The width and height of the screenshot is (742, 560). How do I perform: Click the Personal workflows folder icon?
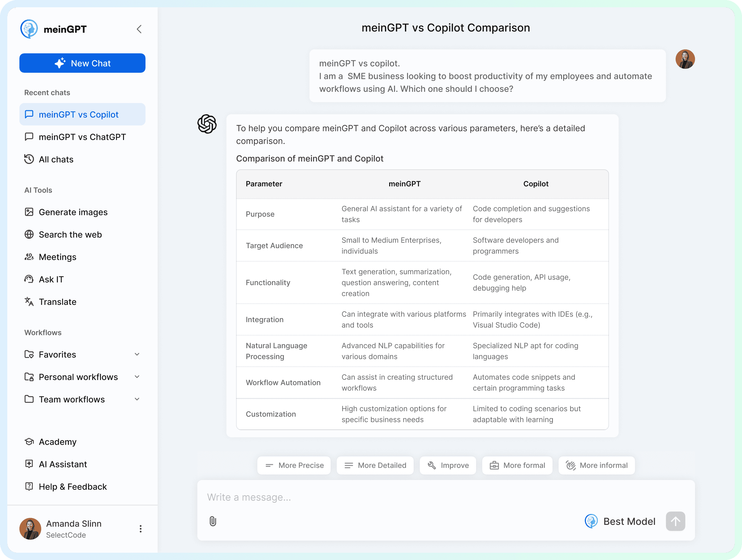tap(29, 377)
